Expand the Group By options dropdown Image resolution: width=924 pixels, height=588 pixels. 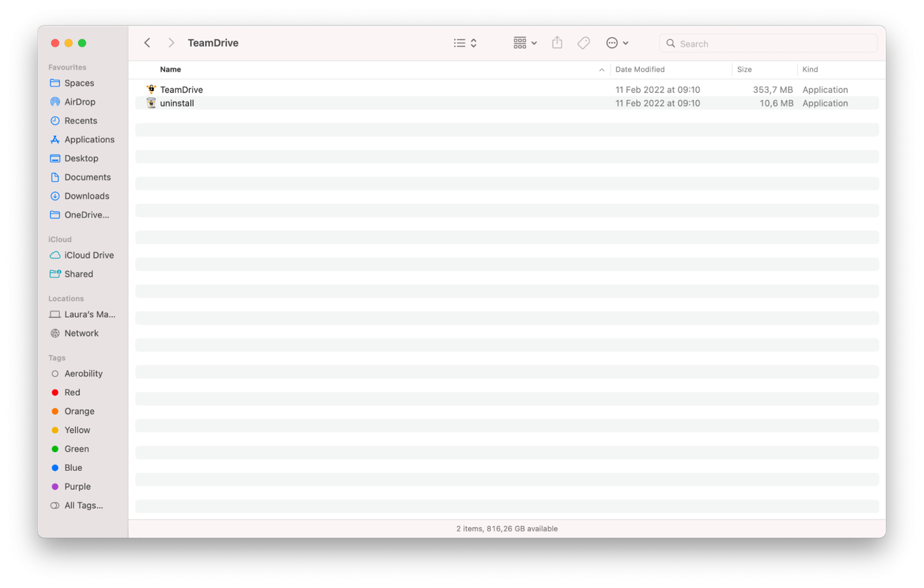coord(525,43)
